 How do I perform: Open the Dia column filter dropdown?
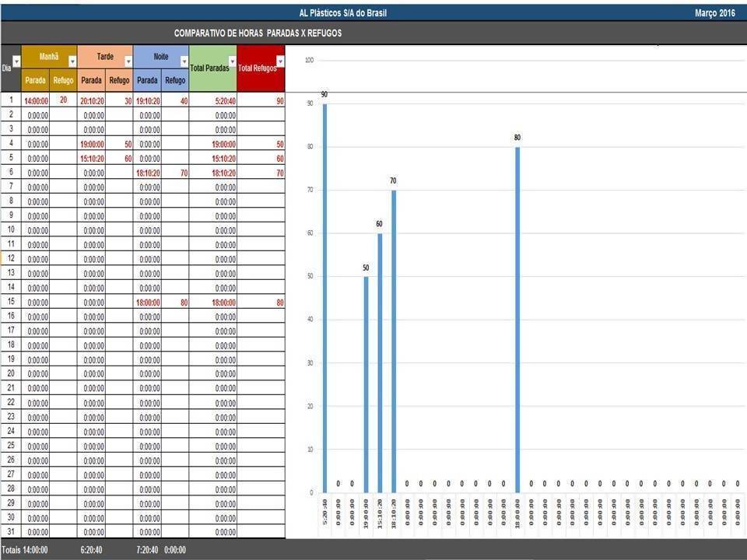tap(16, 61)
